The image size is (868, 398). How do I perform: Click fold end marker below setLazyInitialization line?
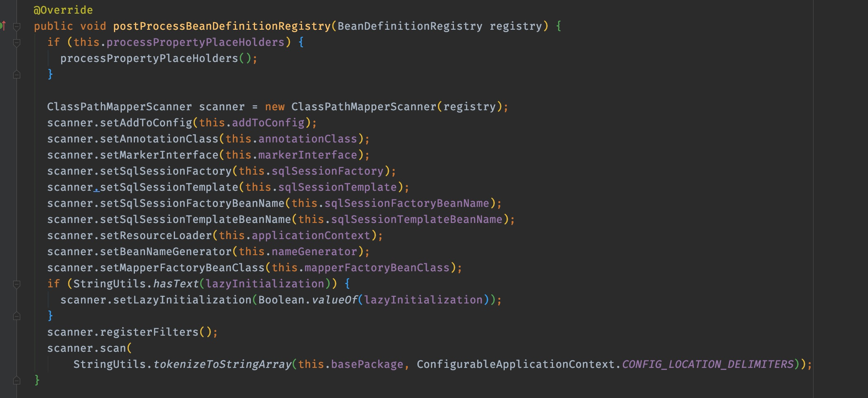click(17, 316)
